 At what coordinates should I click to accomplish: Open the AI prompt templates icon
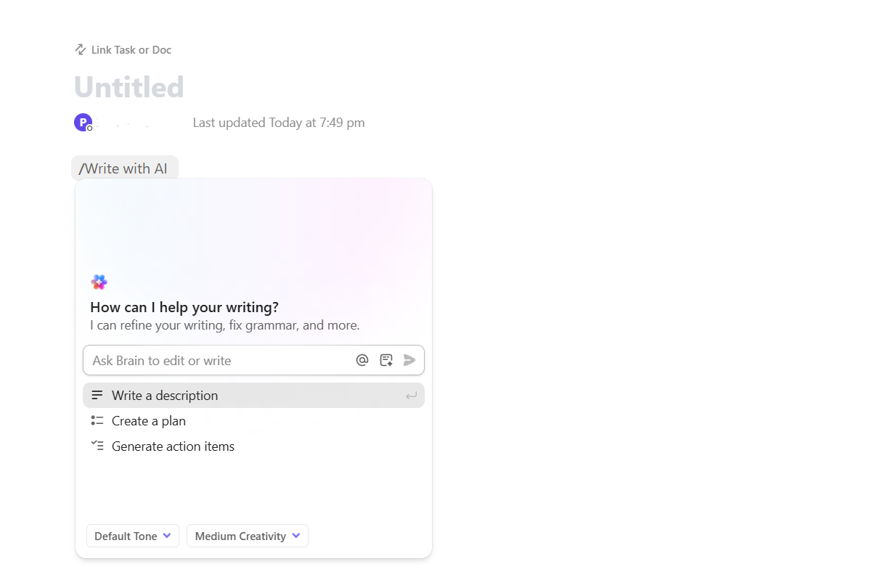point(386,359)
